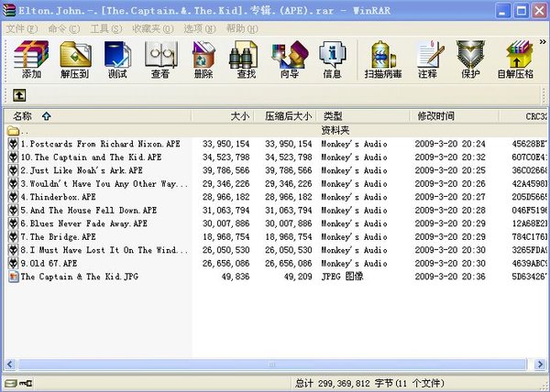Select file 1.Postcards From Richard Nixon.APE
The width and height of the screenshot is (550, 392).
[100, 144]
